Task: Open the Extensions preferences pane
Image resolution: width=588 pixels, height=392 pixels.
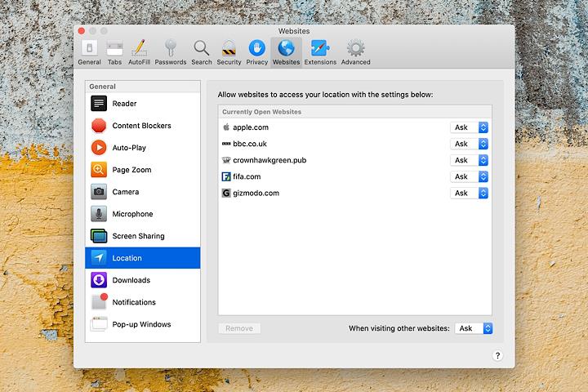Action: (320, 51)
